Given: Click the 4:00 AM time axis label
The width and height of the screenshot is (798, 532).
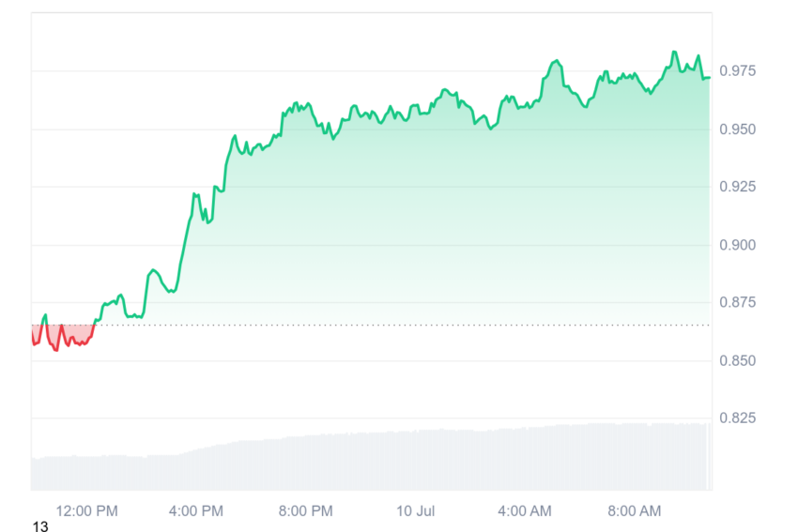Looking at the screenshot, I should coord(524,510).
